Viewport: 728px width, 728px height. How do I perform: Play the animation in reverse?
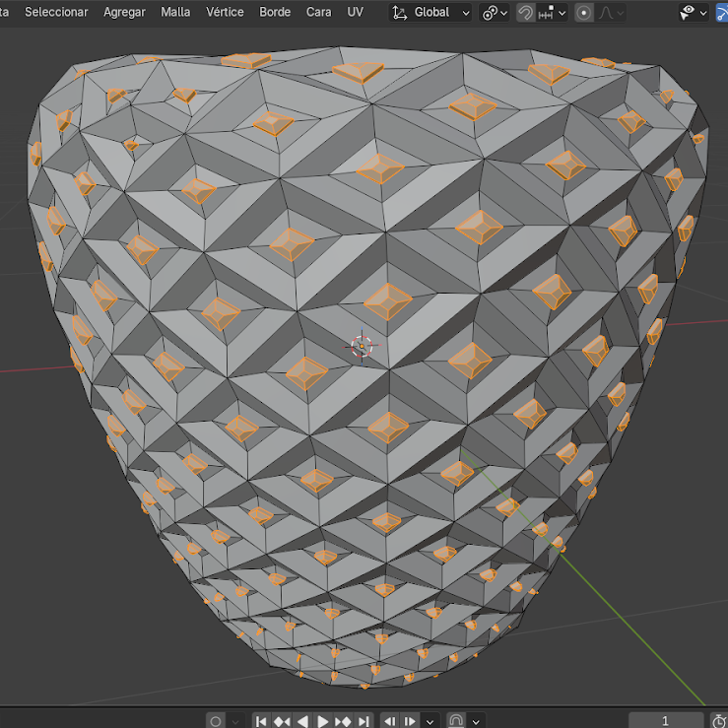point(302,721)
